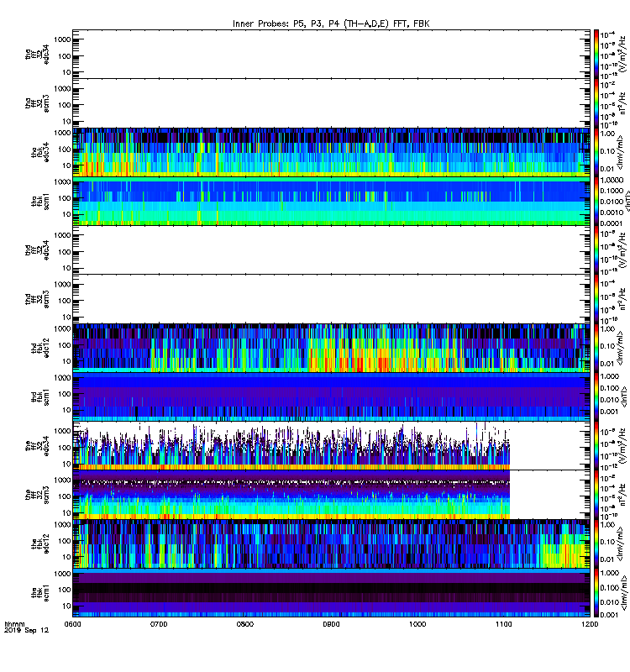Click the color bar of thd fbk scm1 panel
The image size is (630, 672).
point(596,396)
